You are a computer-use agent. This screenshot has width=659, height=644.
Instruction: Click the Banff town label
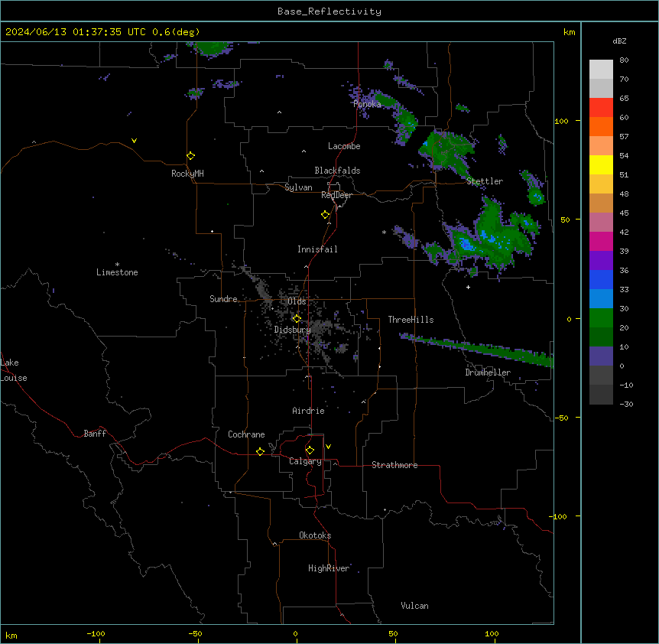[x=95, y=434]
